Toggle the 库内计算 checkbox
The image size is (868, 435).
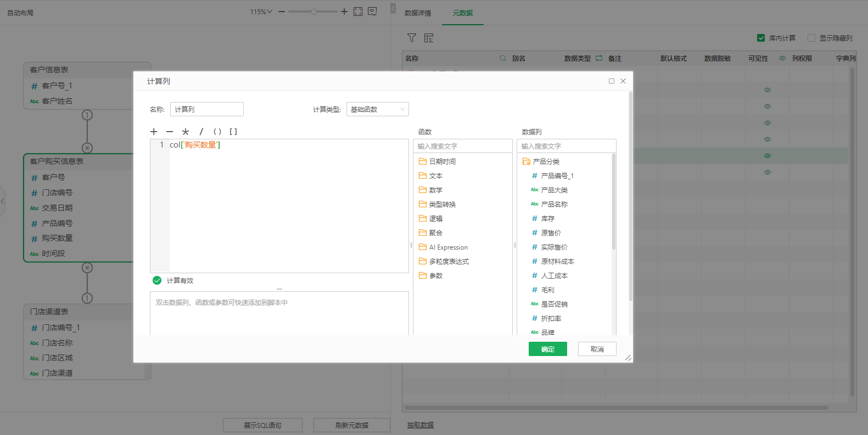(761, 38)
